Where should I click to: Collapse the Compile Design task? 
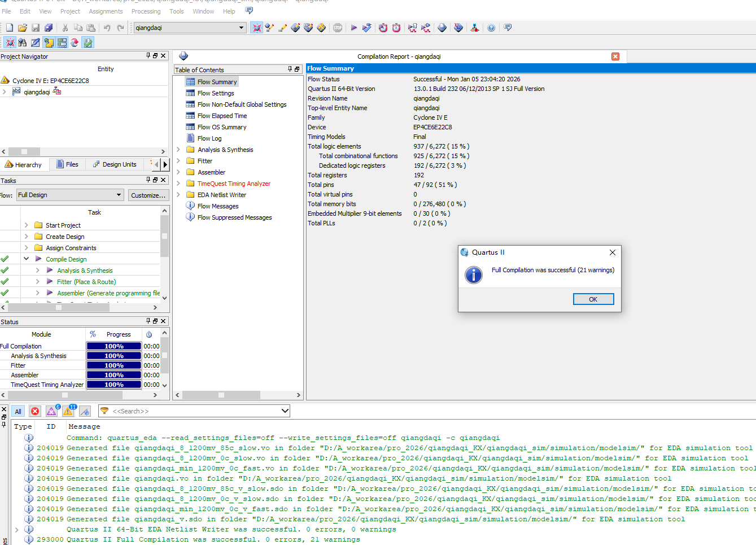(x=26, y=259)
